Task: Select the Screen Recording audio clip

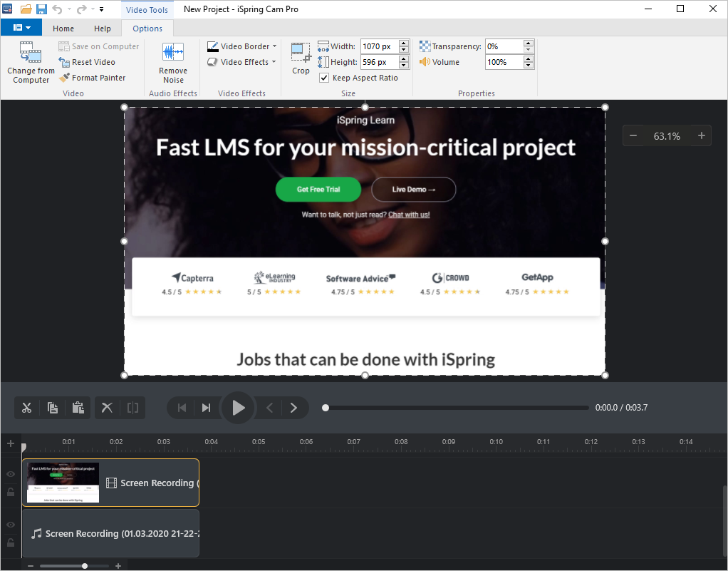Action: (x=111, y=533)
